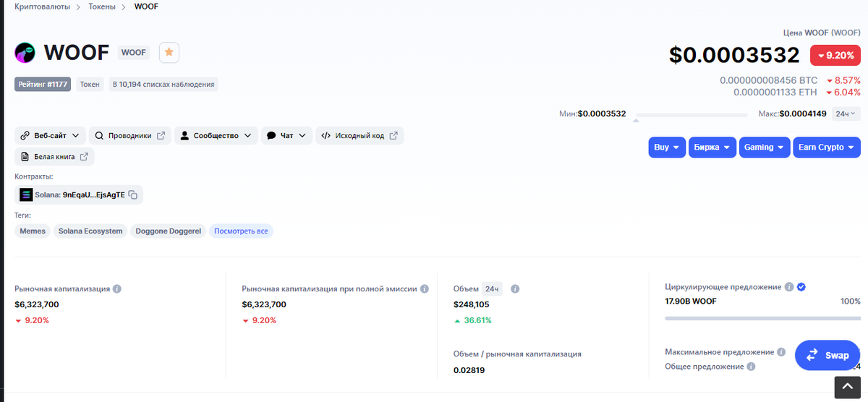Click info icon beside Рыночная капитализация
This screenshot has height=402, width=868.
coord(117,288)
